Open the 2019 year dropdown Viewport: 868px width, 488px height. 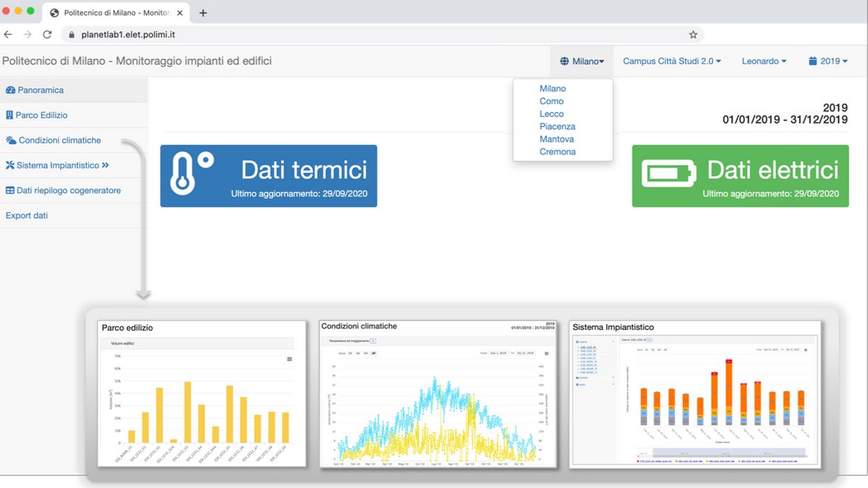[x=827, y=61]
